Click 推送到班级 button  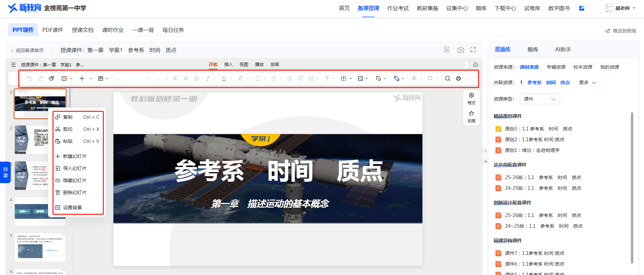tap(621, 31)
